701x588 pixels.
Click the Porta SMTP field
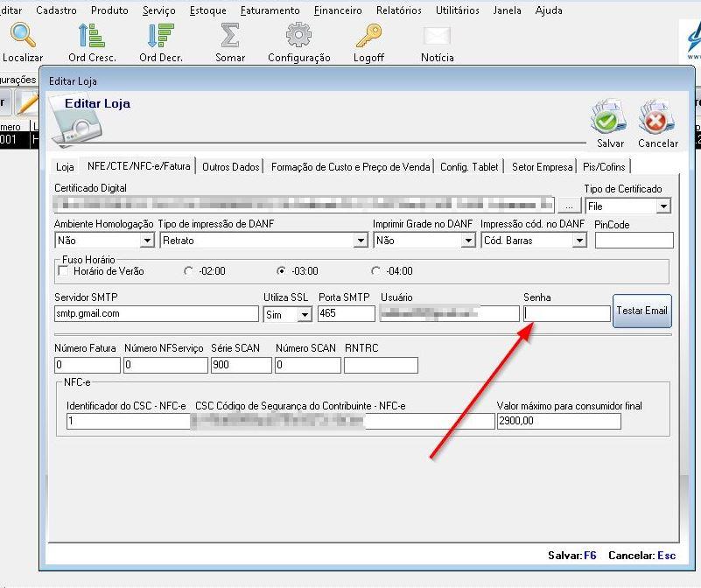(x=347, y=313)
